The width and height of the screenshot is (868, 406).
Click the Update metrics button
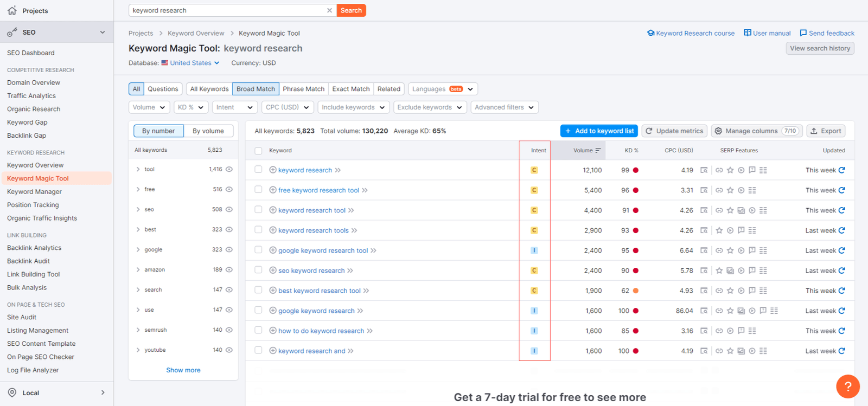point(674,131)
